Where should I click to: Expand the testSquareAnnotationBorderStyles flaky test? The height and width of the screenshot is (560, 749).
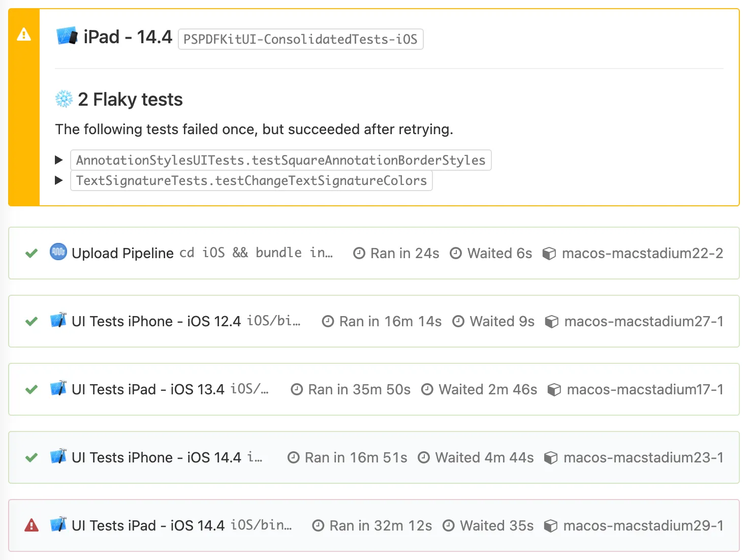pos(58,160)
